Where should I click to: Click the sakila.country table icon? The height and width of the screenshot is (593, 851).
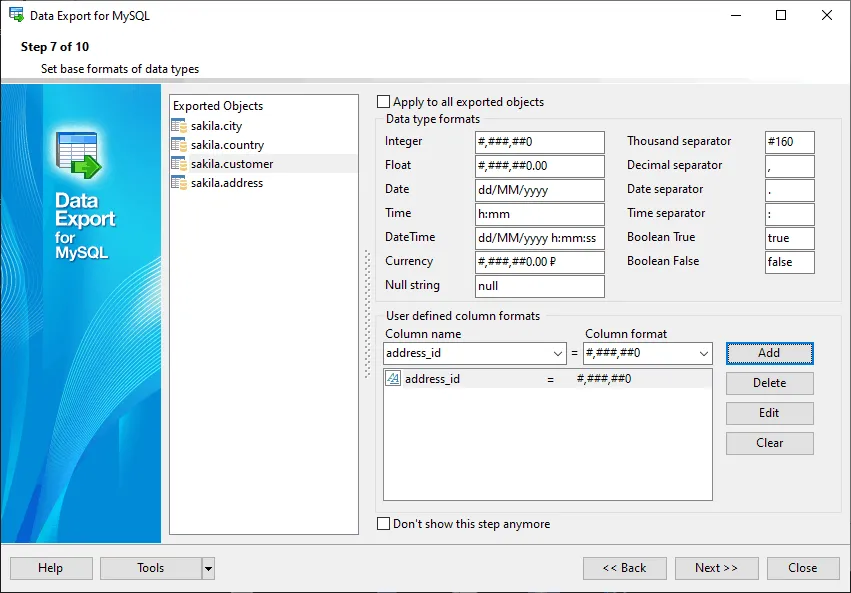pyautogui.click(x=179, y=145)
